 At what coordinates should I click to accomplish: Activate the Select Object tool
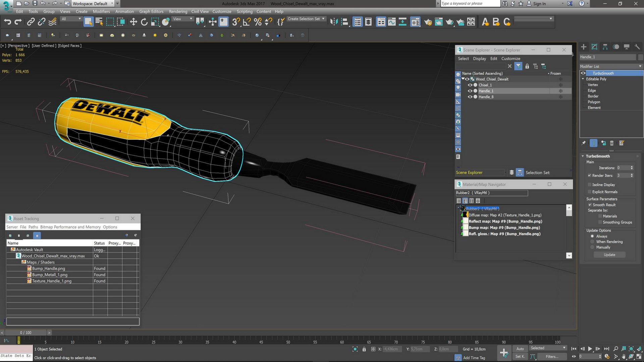(x=88, y=22)
